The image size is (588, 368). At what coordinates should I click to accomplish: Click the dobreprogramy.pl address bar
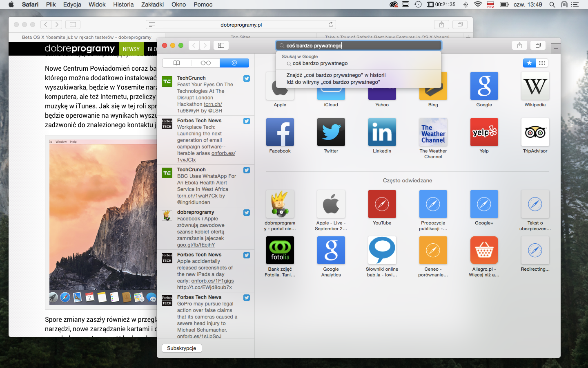click(x=241, y=25)
